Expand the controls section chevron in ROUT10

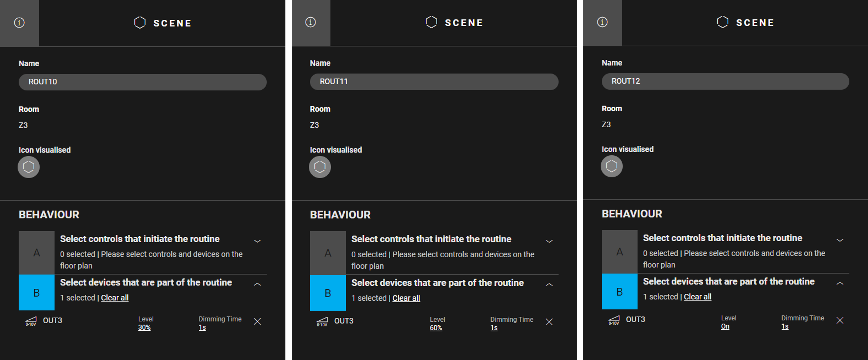[257, 241]
